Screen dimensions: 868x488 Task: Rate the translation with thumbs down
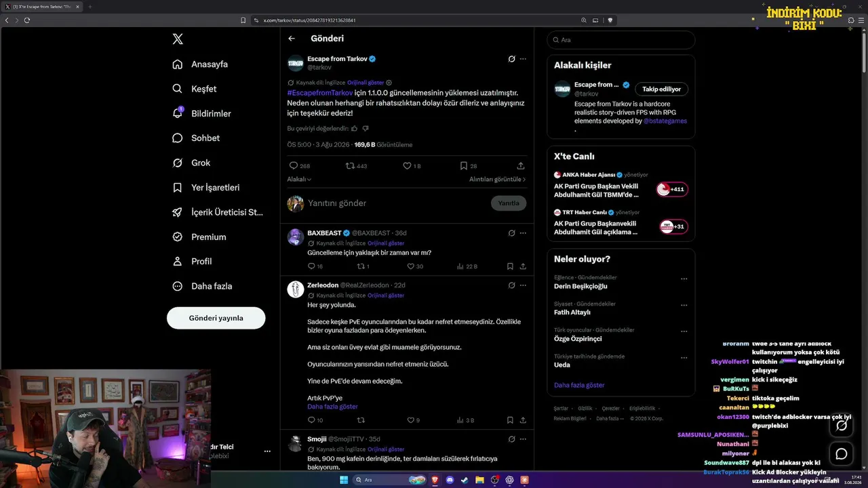pyautogui.click(x=366, y=128)
